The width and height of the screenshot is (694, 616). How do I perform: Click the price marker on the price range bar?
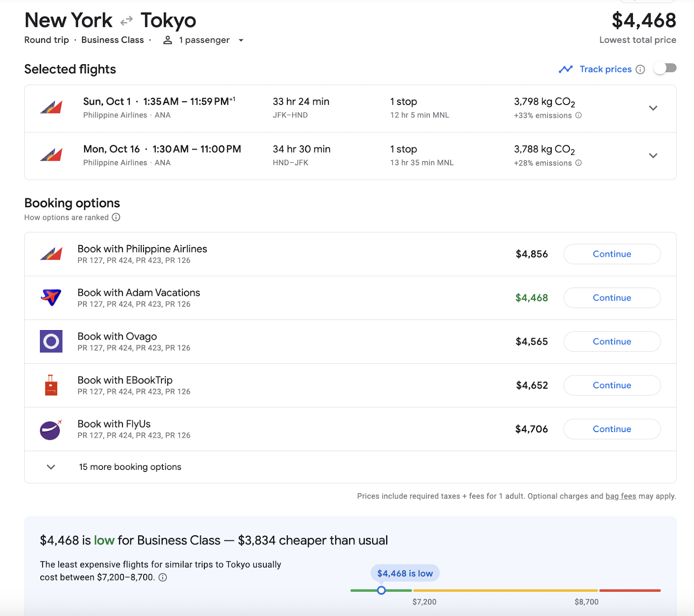pyautogui.click(x=381, y=590)
